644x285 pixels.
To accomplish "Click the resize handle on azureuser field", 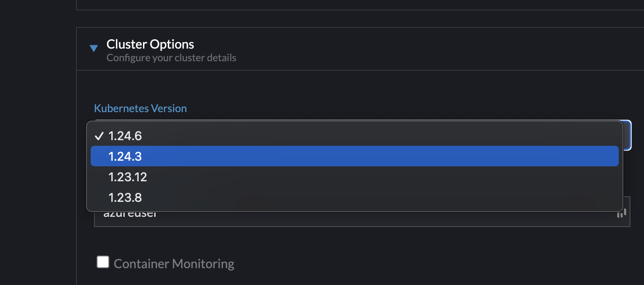I will click(x=621, y=212).
